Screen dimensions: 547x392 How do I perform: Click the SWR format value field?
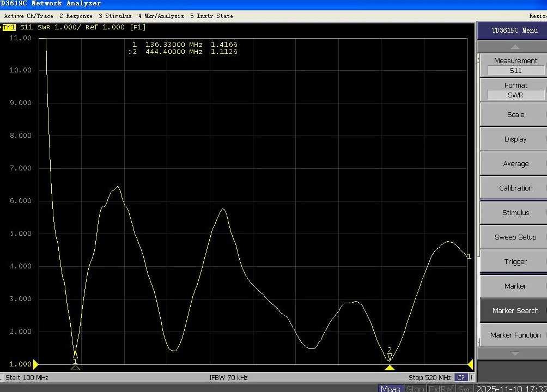[515, 95]
